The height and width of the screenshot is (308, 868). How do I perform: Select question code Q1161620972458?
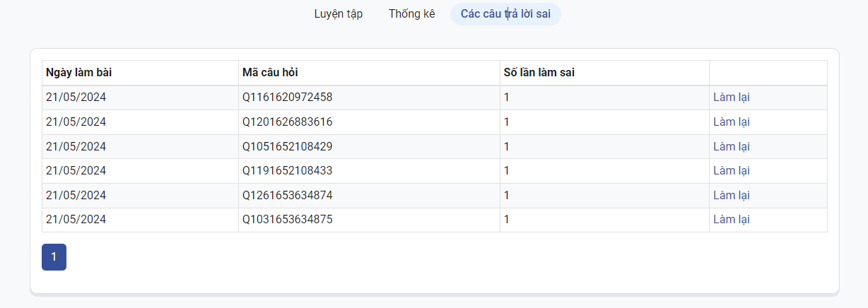(x=287, y=97)
